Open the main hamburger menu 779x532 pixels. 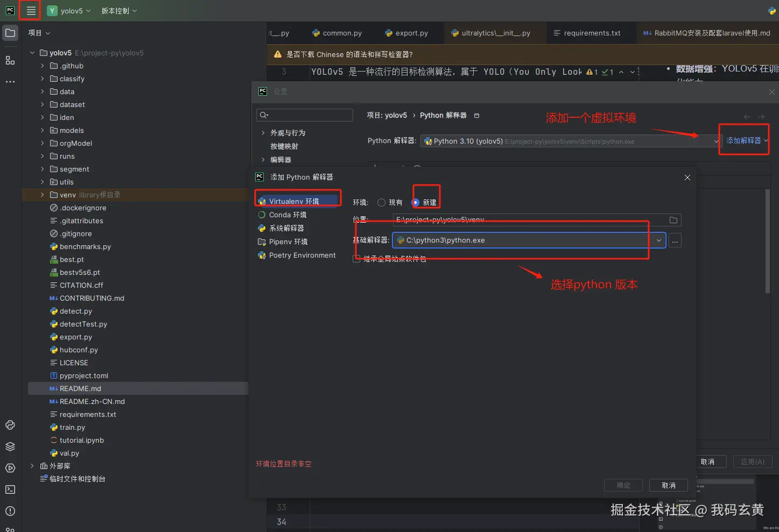[31, 11]
